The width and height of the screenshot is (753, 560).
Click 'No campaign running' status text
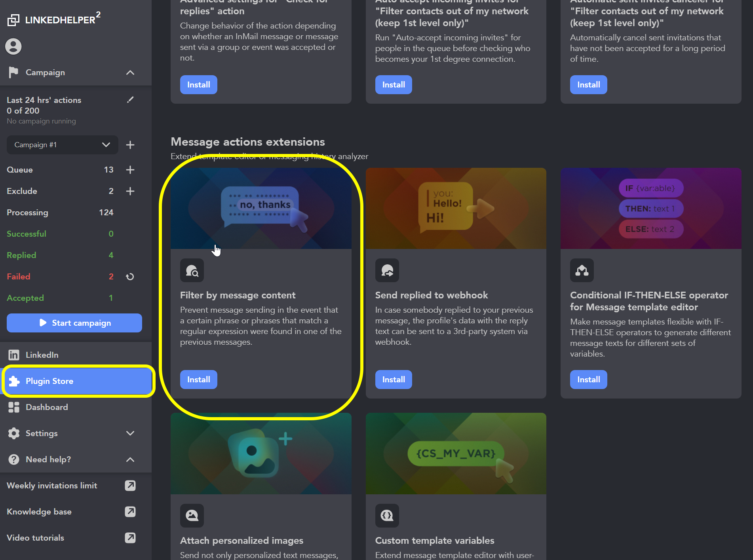[41, 121]
